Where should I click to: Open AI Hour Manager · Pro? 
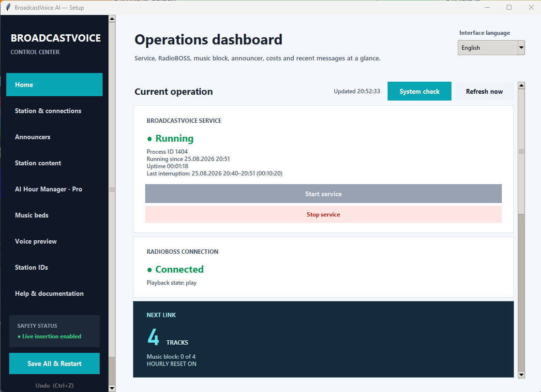click(54, 189)
